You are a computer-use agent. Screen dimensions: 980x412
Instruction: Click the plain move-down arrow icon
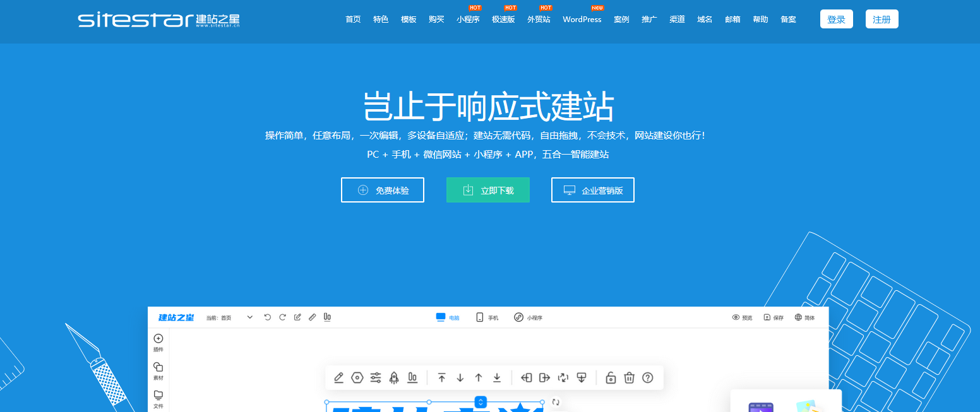460,378
